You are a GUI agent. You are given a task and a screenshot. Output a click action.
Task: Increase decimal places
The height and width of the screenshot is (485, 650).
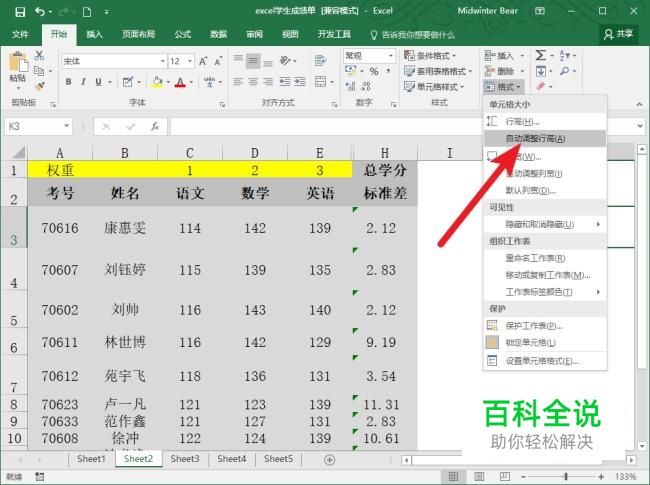[x=350, y=86]
